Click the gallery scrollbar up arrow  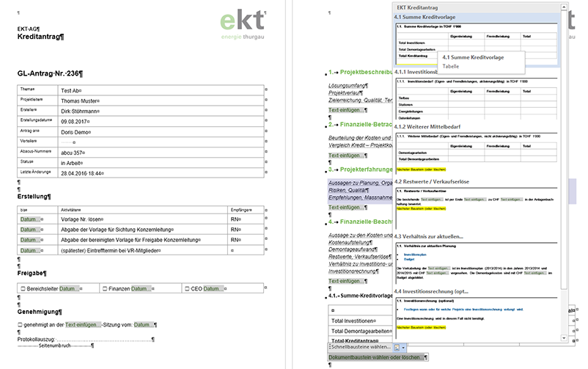click(564, 7)
